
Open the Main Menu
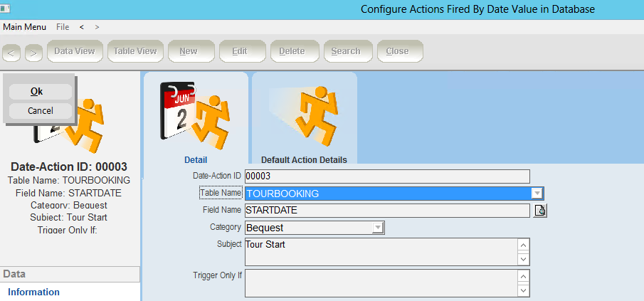click(x=24, y=27)
